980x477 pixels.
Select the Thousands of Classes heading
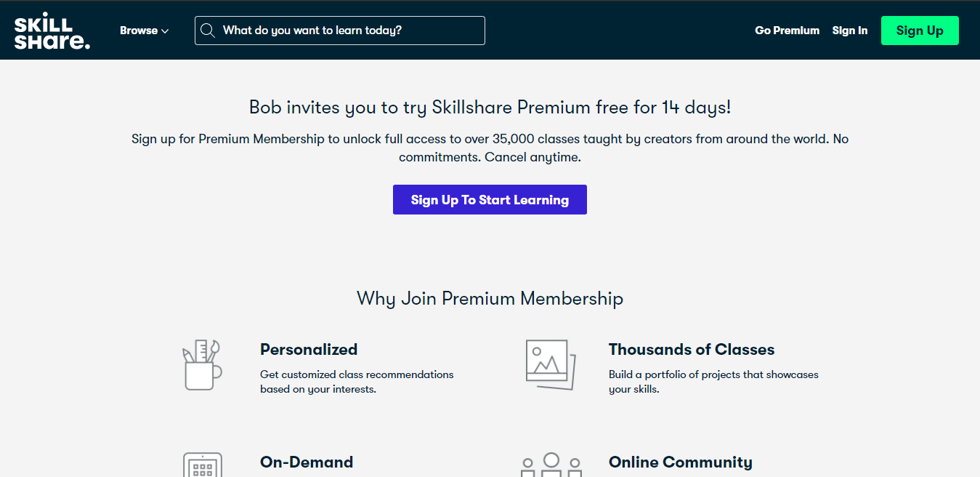[x=692, y=350]
